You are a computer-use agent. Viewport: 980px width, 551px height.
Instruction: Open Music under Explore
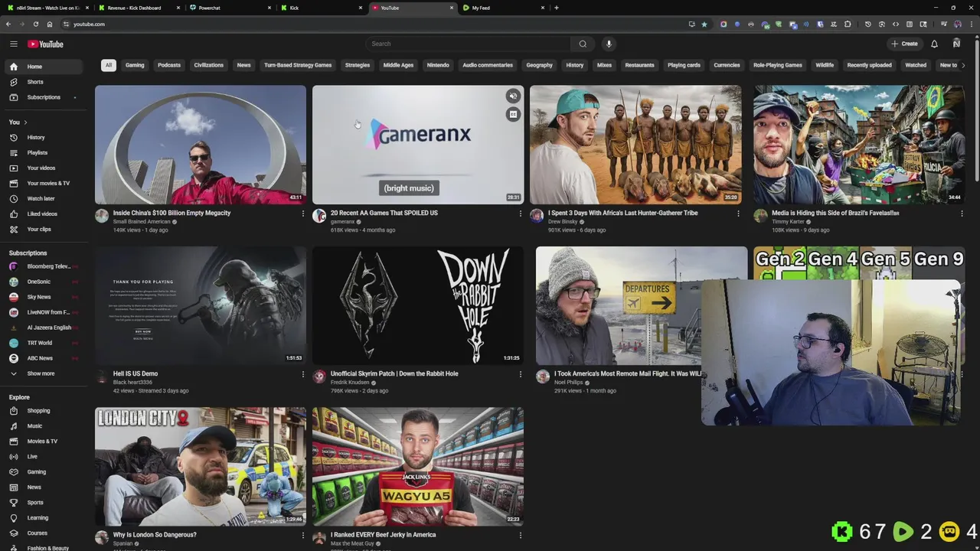pyautogui.click(x=43, y=425)
